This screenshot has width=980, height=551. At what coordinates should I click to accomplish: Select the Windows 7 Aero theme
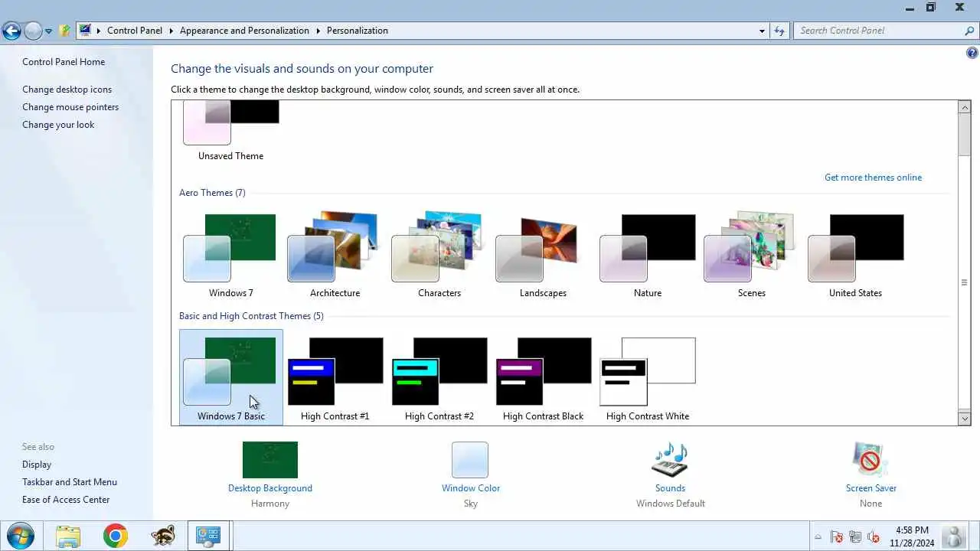[x=230, y=256]
